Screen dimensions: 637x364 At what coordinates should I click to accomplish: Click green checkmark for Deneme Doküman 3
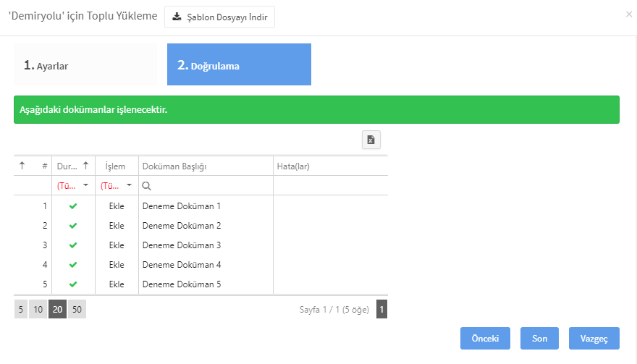click(73, 245)
